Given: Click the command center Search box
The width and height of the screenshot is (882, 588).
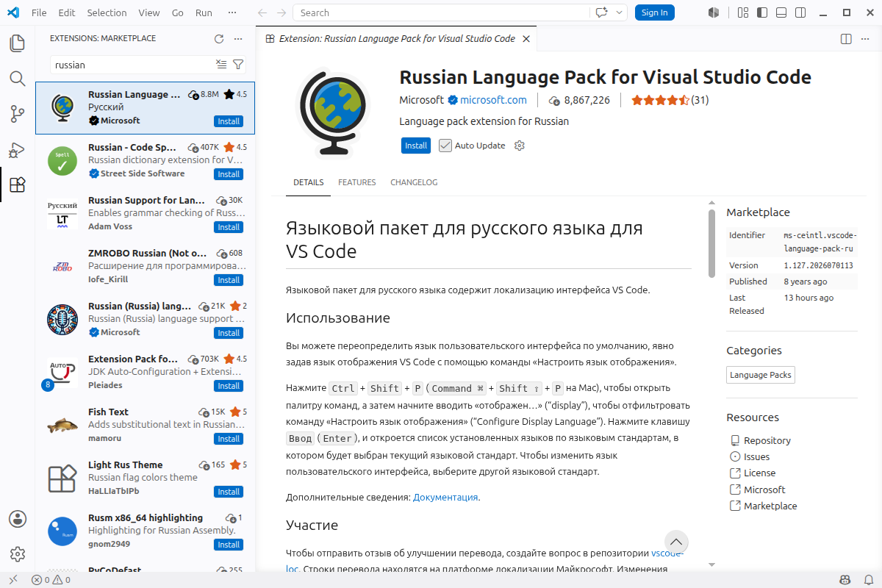Looking at the screenshot, I should tap(442, 12).
